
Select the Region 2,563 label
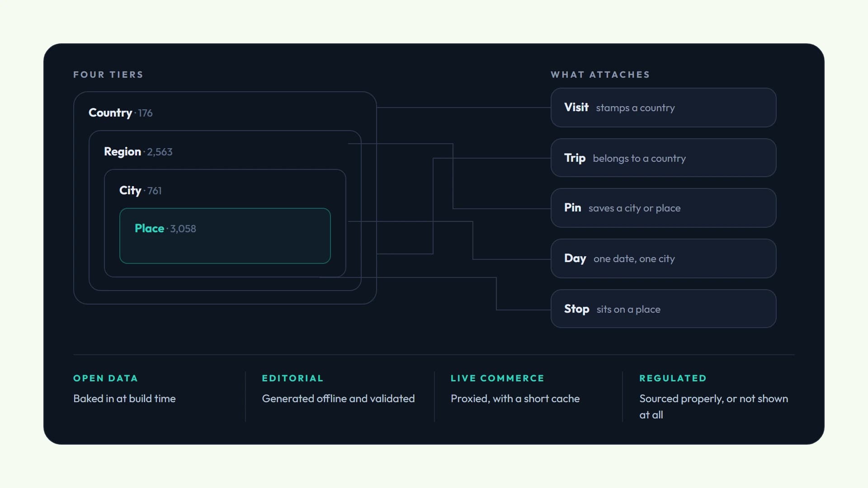click(x=138, y=152)
